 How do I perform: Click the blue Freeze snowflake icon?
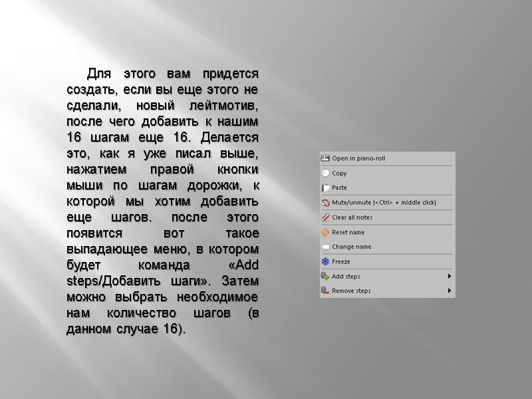click(325, 261)
